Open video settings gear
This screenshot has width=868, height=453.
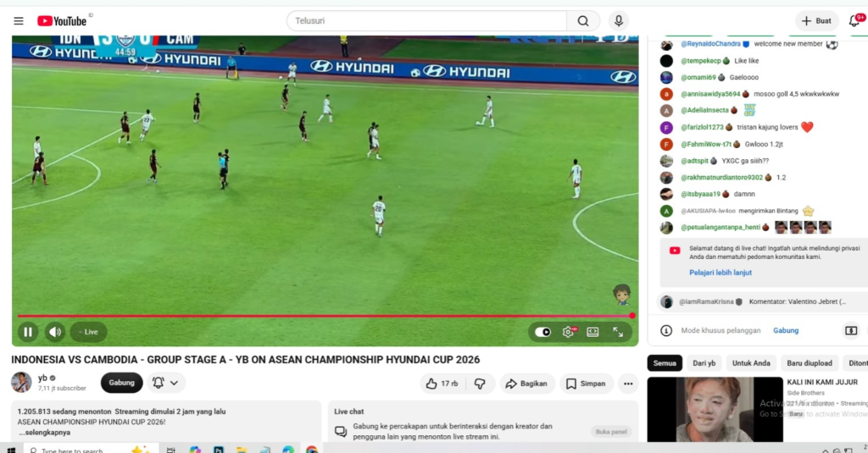[568, 332]
